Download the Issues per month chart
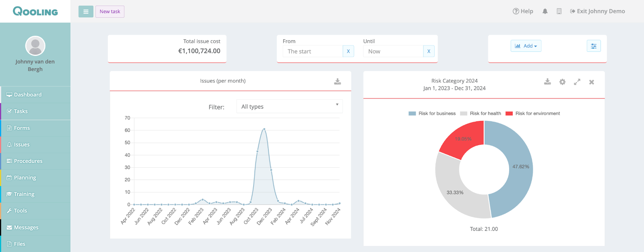Screen dimensions: 644x252 337,82
